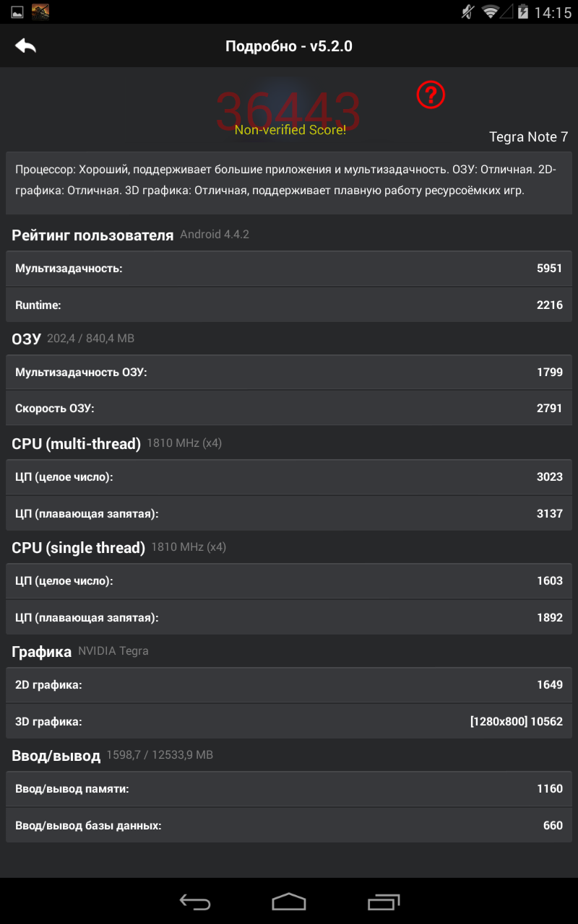Tap the Non-verified Score! label

[x=290, y=130]
